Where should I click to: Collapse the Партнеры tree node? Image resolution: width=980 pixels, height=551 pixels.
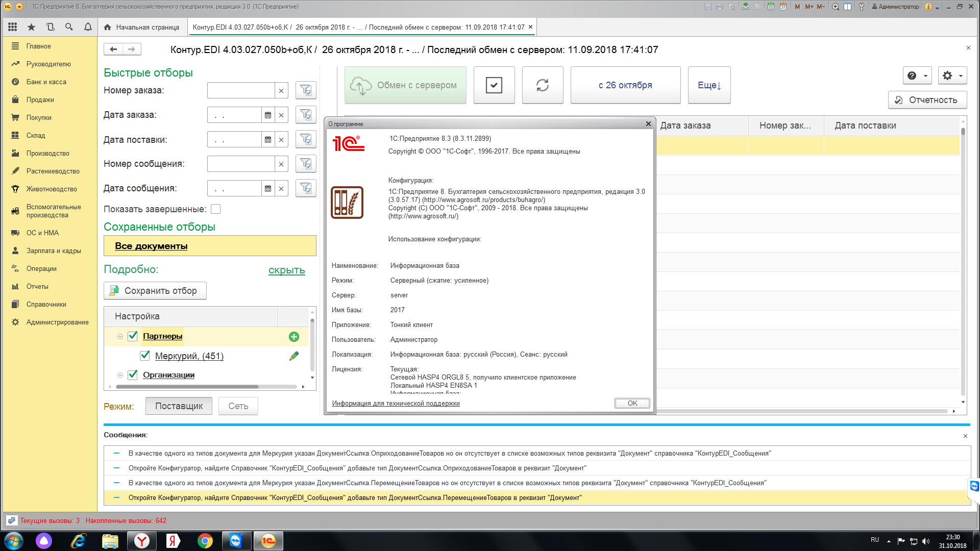120,336
